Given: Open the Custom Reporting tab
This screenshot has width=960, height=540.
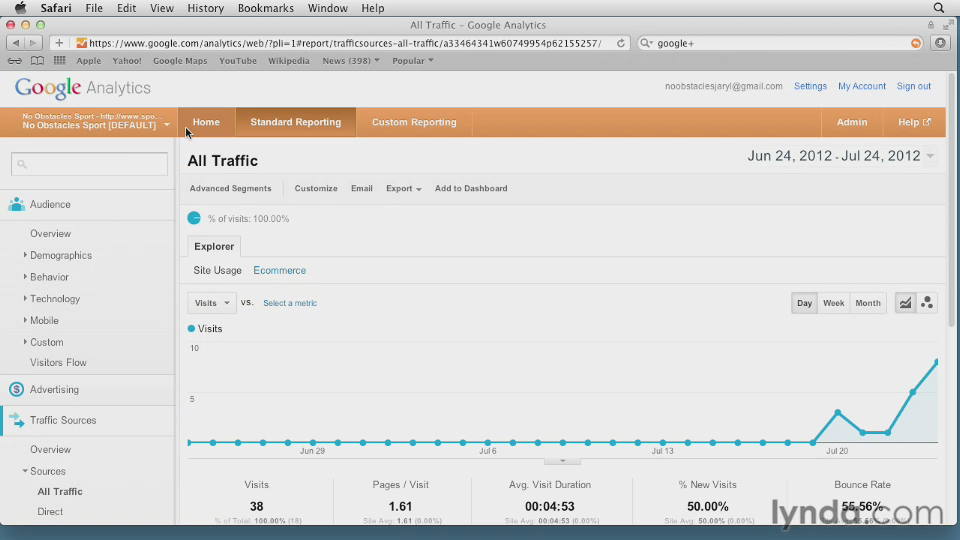Looking at the screenshot, I should 414,122.
